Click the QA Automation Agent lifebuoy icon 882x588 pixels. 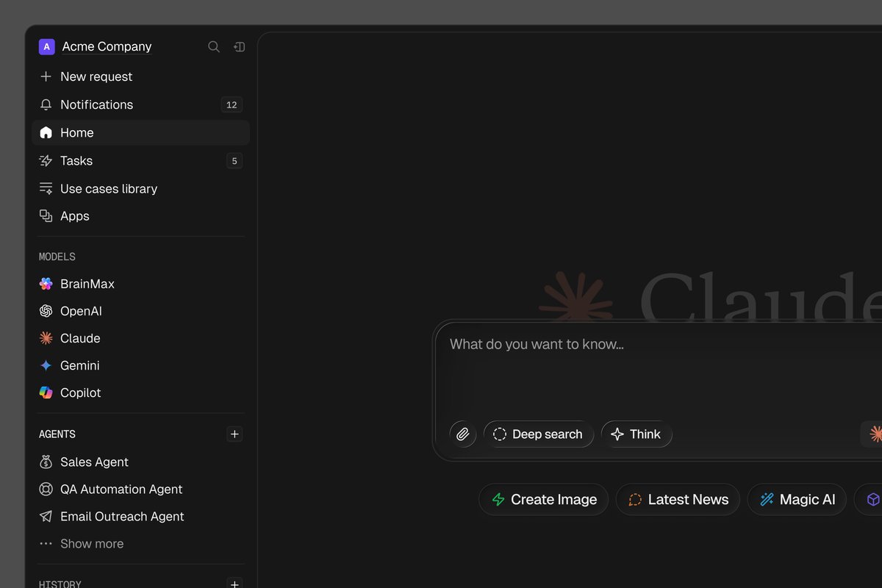(46, 489)
